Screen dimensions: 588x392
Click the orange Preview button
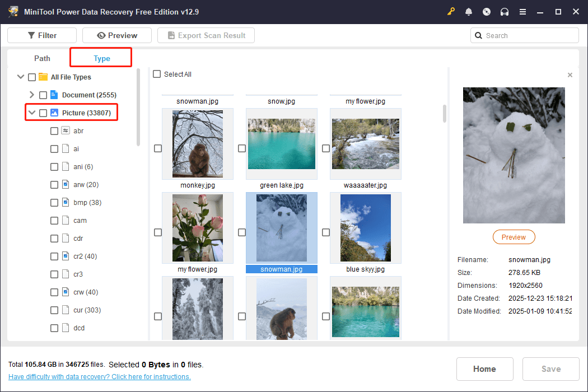(x=514, y=237)
